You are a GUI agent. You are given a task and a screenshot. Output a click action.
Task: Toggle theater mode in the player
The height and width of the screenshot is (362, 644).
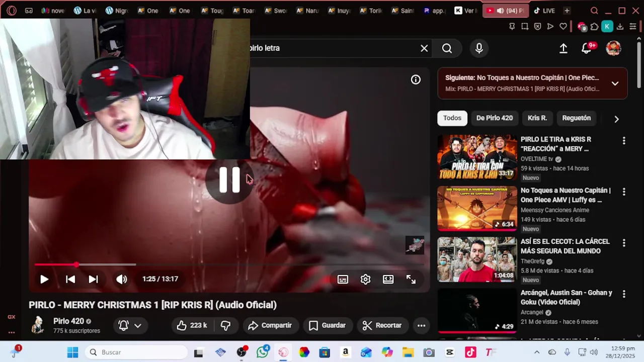(x=388, y=279)
